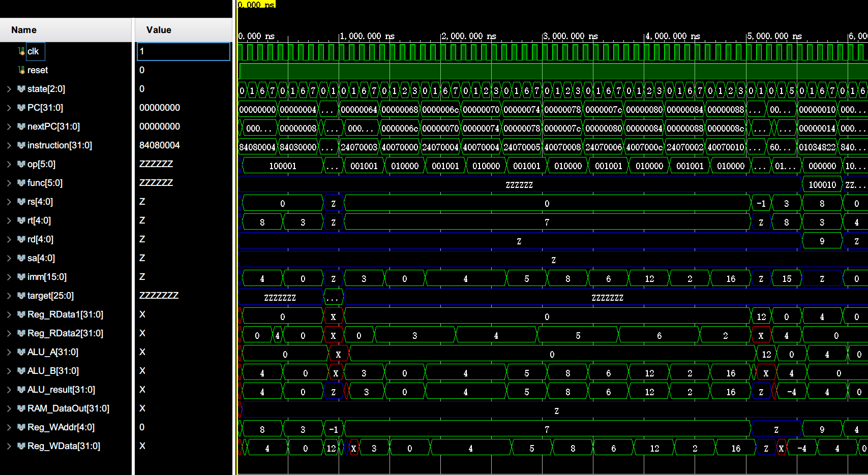868x475 pixels.
Task: Click instruction waveform segment 24070003
Action: point(359,147)
